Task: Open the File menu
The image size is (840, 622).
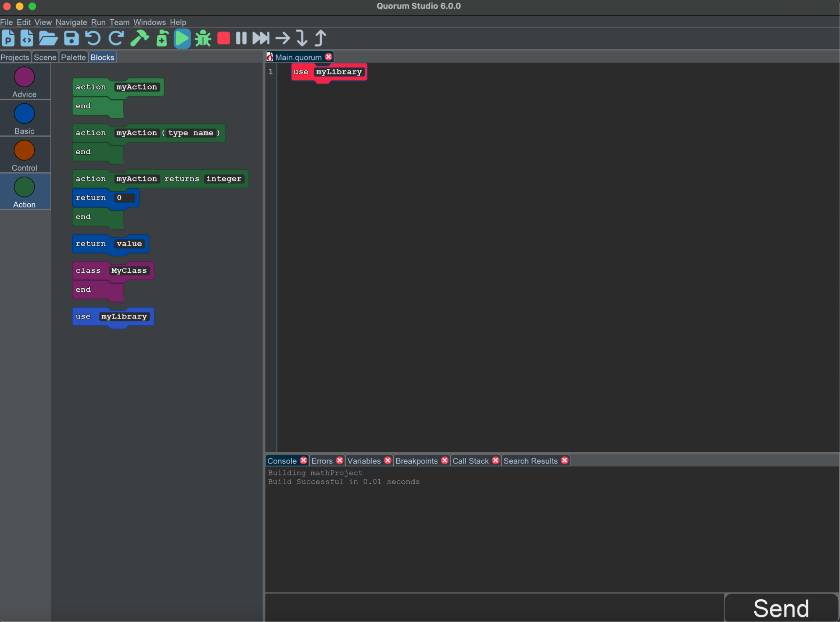Action: 7,21
